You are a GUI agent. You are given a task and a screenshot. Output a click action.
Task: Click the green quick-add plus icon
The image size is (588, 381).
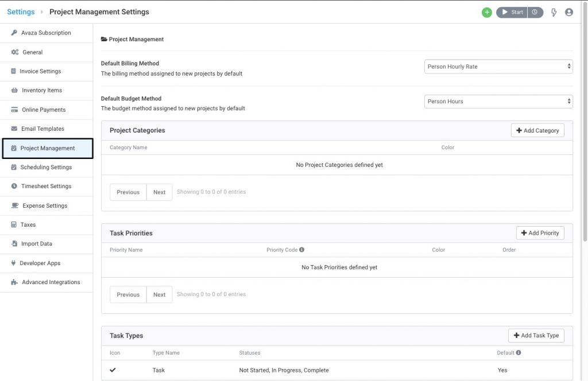click(x=486, y=12)
